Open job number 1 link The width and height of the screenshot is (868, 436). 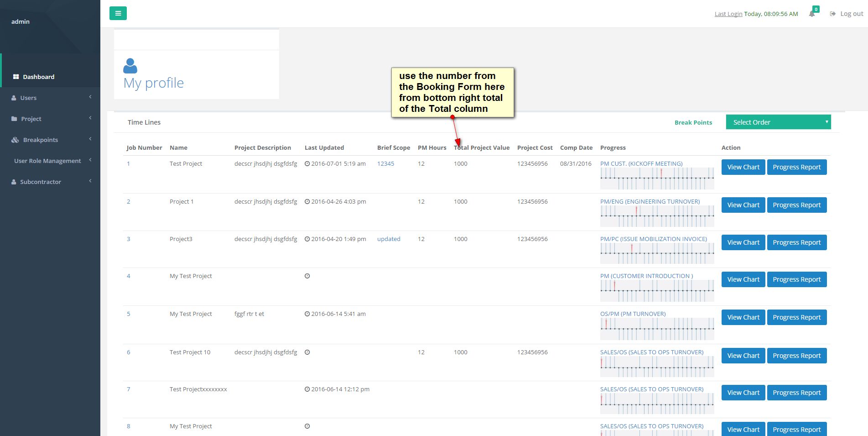pos(129,163)
